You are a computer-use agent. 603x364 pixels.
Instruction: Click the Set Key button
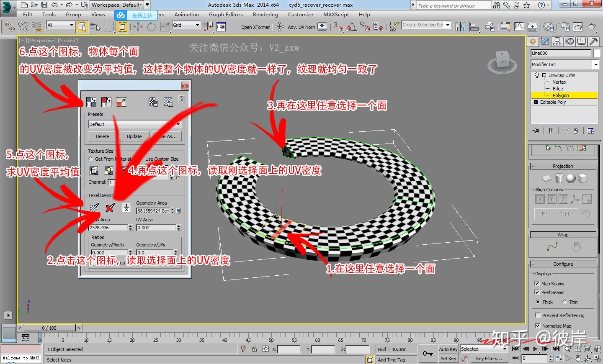pyautogui.click(x=448, y=359)
